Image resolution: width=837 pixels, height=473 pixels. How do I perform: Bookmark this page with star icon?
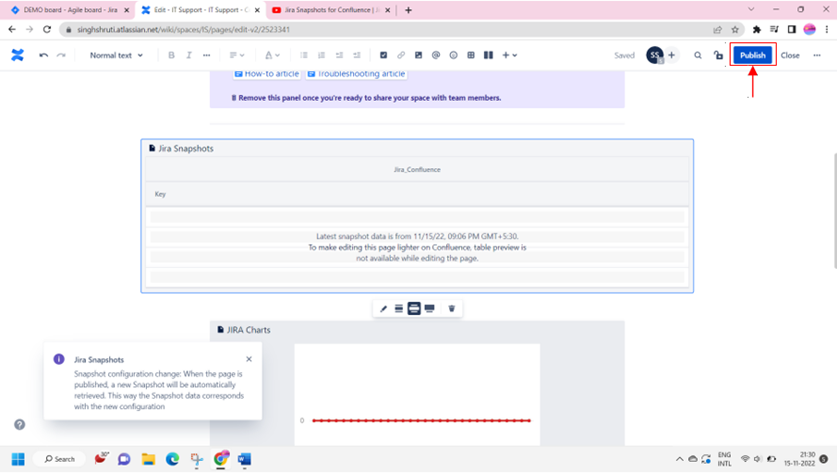pos(735,29)
